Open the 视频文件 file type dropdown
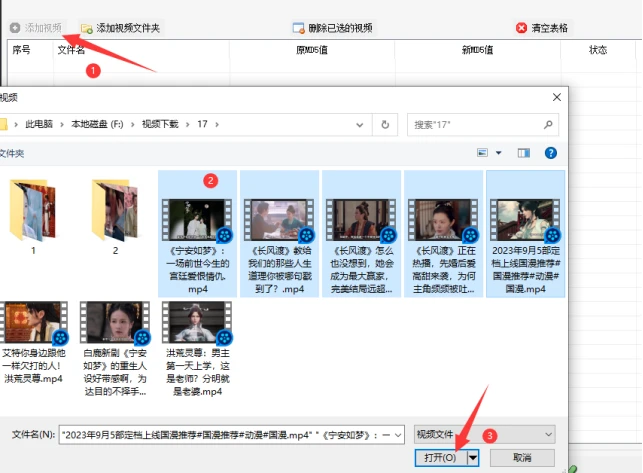Screen dimensions: 643x473 coord(484,434)
